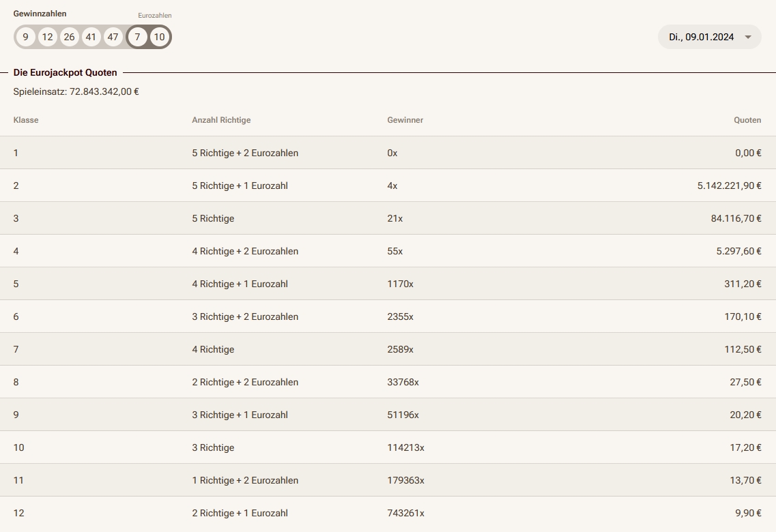This screenshot has width=776, height=532.
Task: Click the Quoten column header
Action: (x=747, y=120)
